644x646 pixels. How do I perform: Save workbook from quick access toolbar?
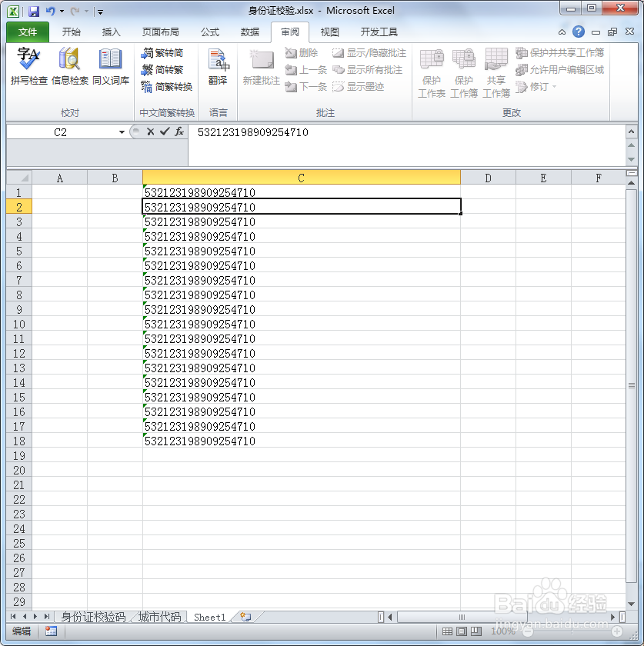(33, 11)
